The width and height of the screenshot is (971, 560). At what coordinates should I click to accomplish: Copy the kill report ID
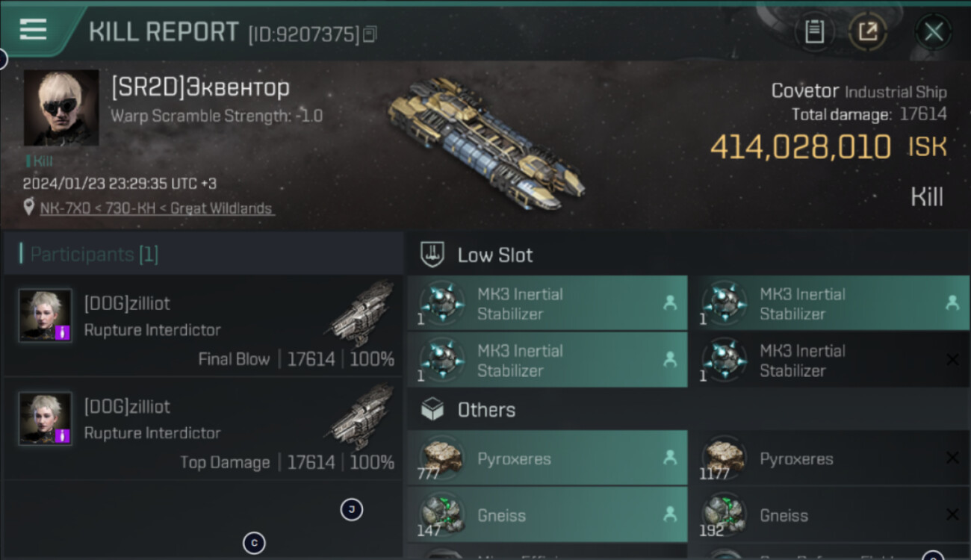coord(370,34)
